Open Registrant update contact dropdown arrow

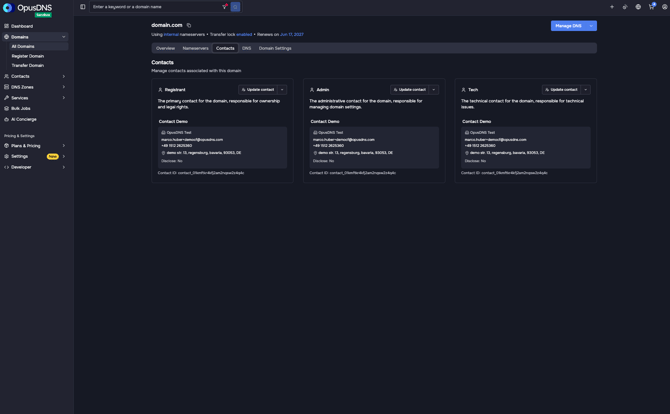tap(282, 90)
